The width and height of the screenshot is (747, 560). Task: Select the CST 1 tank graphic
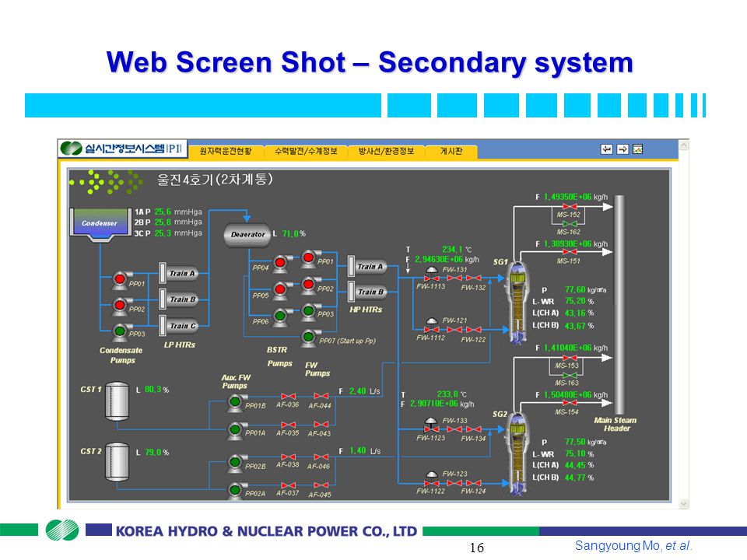click(117, 401)
